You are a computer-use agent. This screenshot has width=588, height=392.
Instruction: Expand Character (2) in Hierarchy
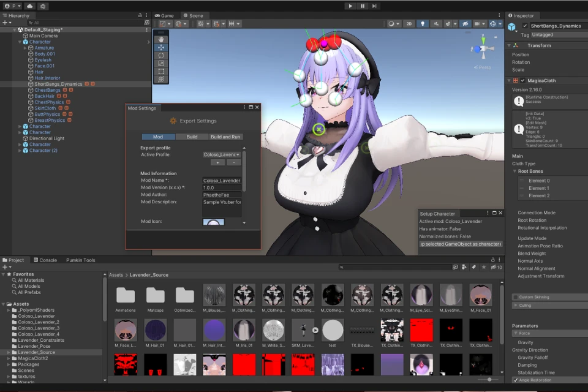[20, 151]
